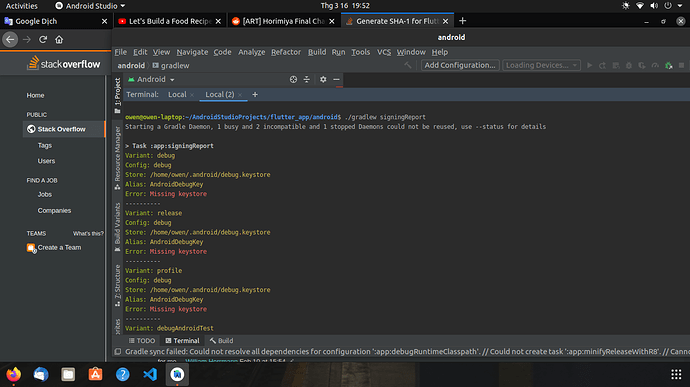The height and width of the screenshot is (387, 690).
Task: Switch to Let's Build a Food Recipe tab
Action: click(x=170, y=21)
